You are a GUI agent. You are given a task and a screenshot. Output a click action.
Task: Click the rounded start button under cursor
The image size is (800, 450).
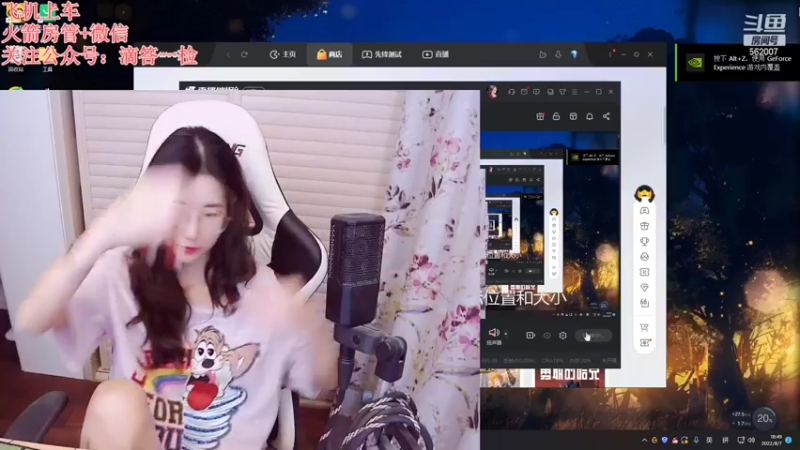(593, 335)
